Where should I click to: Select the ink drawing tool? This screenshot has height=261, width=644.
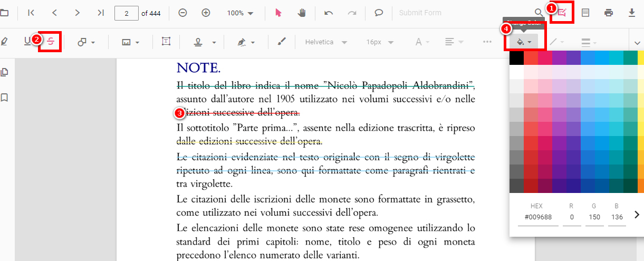point(282,42)
